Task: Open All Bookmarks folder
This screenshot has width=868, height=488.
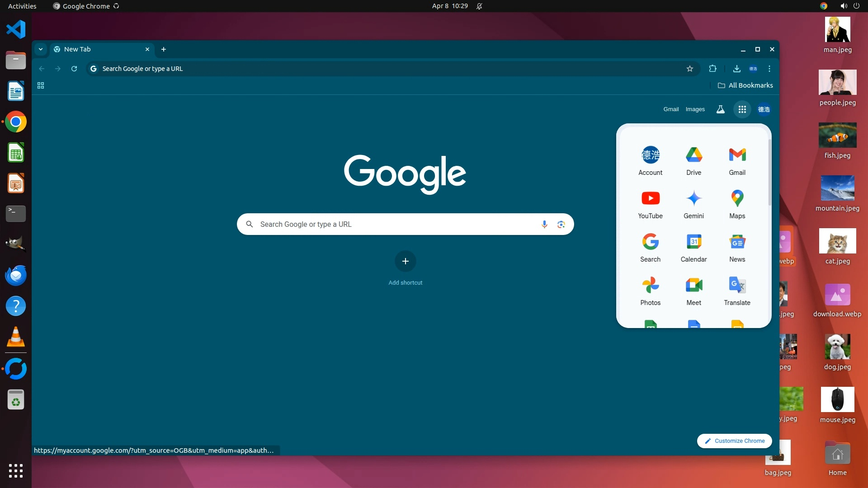Action: [745, 85]
